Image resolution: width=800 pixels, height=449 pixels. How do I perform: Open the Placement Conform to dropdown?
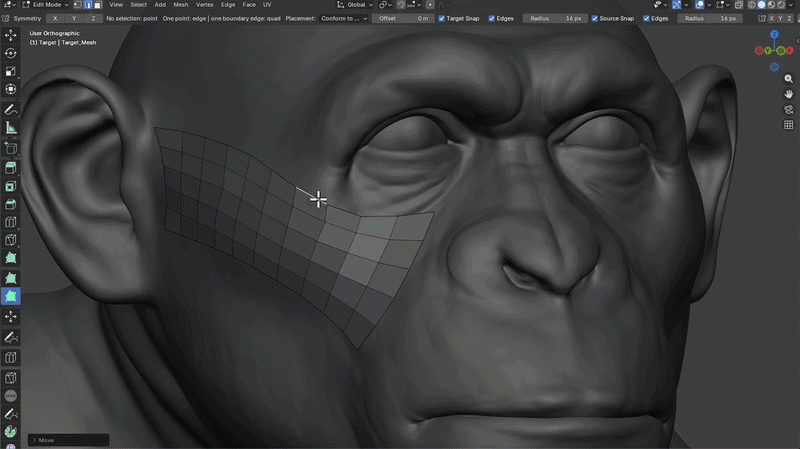pos(344,18)
